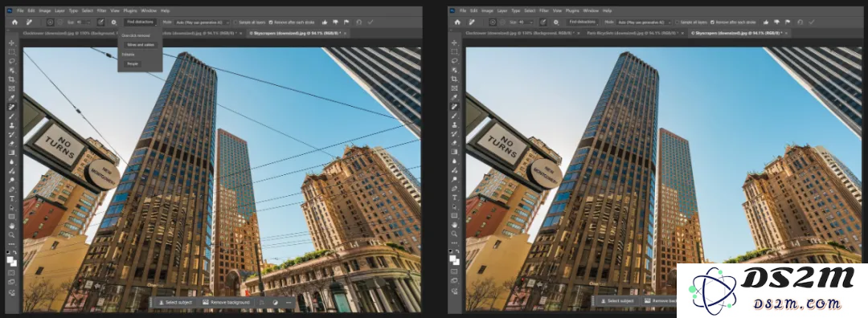
Task: Select the Lasso tool in the right window
Action: tap(454, 61)
